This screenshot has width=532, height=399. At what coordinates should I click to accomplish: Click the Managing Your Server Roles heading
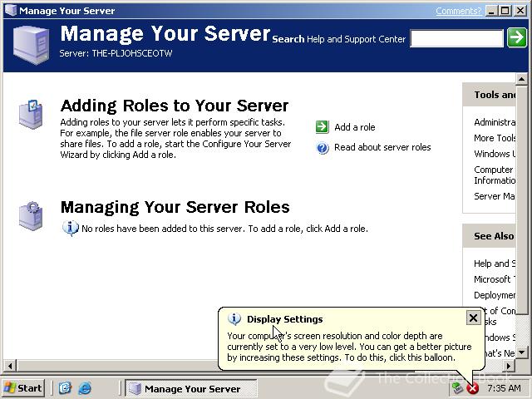[x=175, y=207]
